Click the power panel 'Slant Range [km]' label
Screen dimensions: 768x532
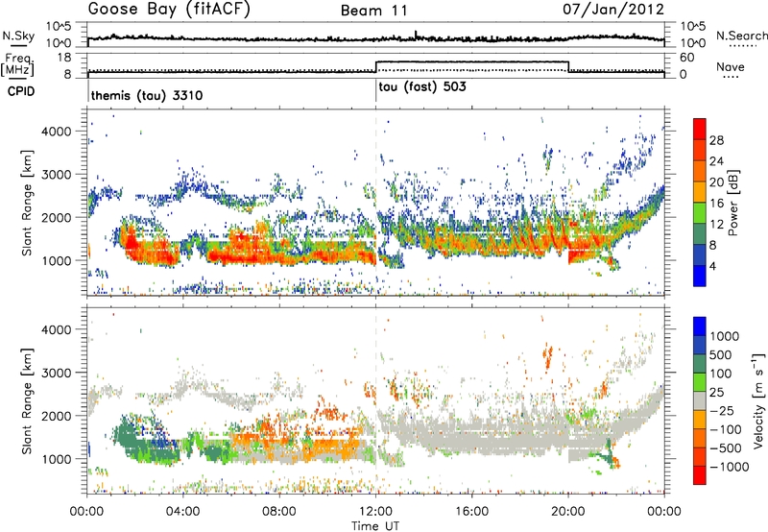pyautogui.click(x=27, y=203)
